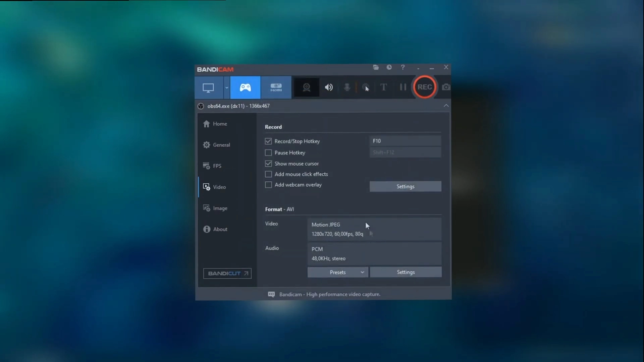644x362 pixels.
Task: Collapse the settings panel with chevron
Action: pos(446,106)
